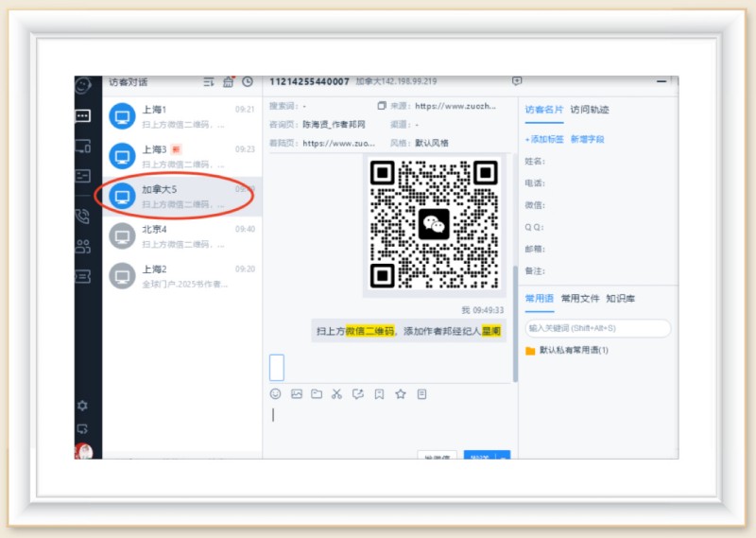Image resolution: width=756 pixels, height=538 pixels.
Task: Open the 常用文件 tab
Action: pos(580,299)
